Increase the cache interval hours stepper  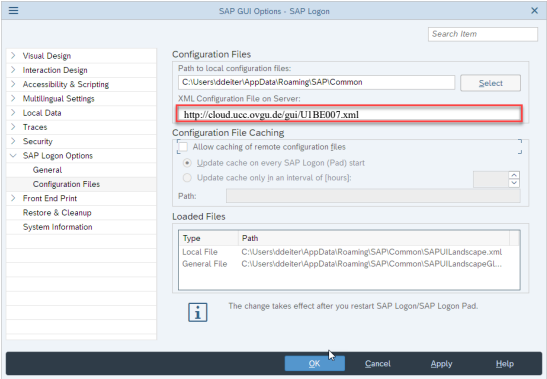click(x=514, y=175)
